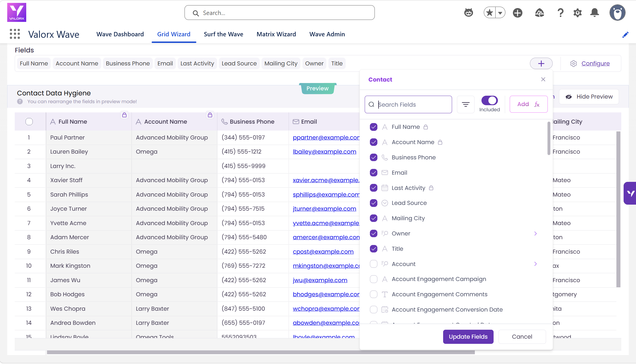Open the favorites list dropdown arrow
The height and width of the screenshot is (364, 636).
coord(500,13)
